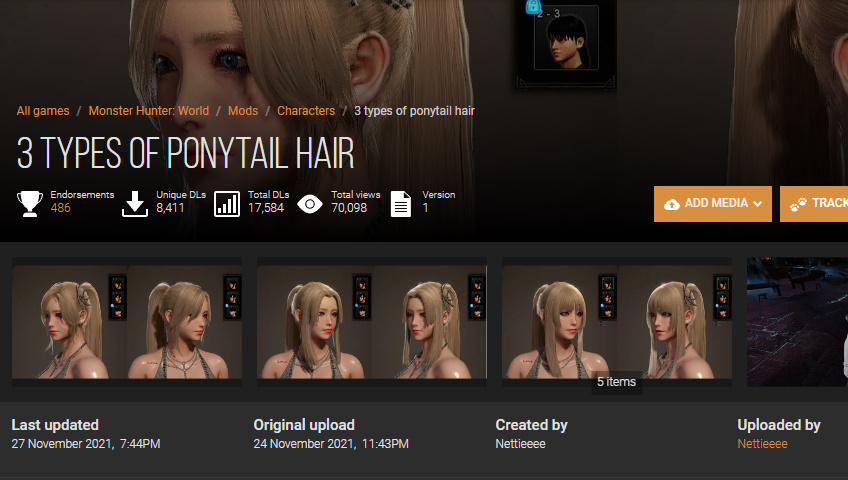Click the current breadcrumb 3 types of ponytail hair

tap(414, 111)
